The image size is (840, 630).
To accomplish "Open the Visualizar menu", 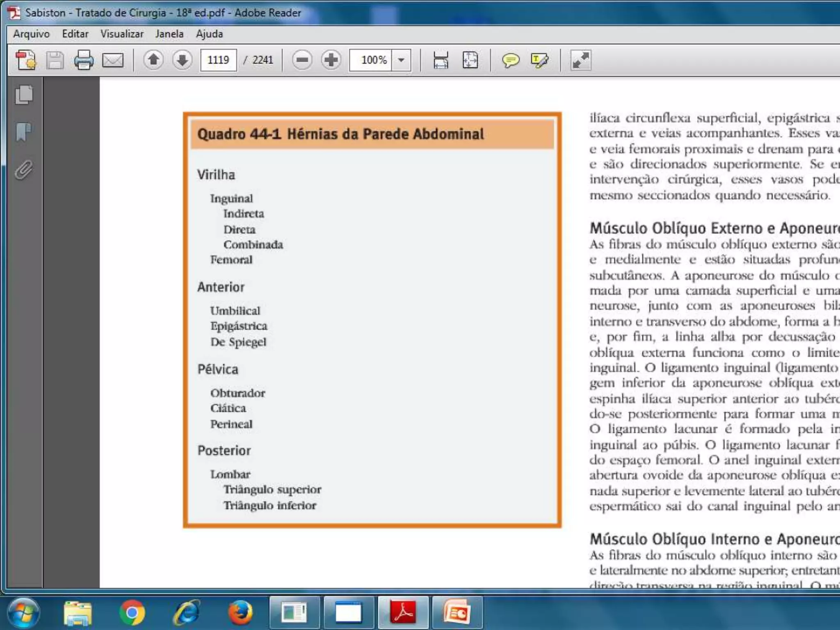I will (122, 34).
